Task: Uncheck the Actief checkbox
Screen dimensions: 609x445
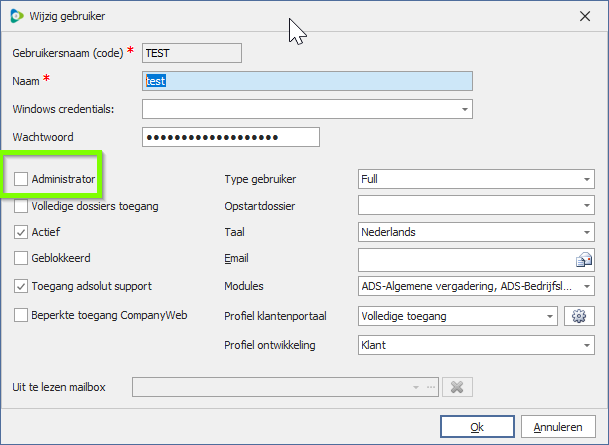Action: [x=22, y=232]
